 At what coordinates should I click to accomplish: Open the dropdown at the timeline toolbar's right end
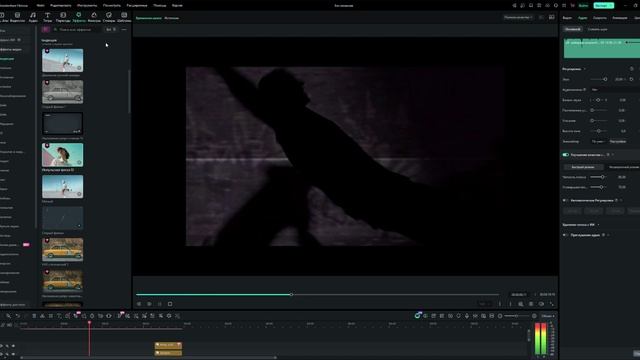(547, 316)
